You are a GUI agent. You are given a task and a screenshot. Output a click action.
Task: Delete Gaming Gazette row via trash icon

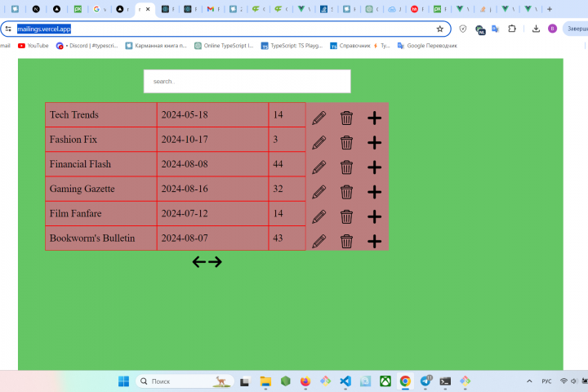pyautogui.click(x=346, y=192)
